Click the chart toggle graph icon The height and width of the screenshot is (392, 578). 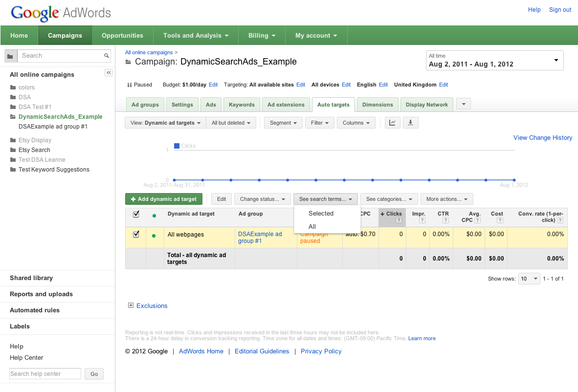tap(392, 123)
